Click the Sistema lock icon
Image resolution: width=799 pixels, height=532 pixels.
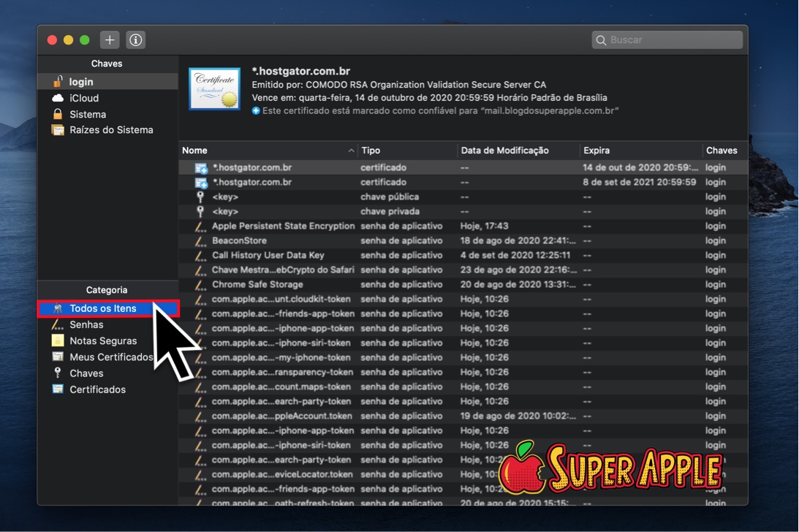(58, 114)
